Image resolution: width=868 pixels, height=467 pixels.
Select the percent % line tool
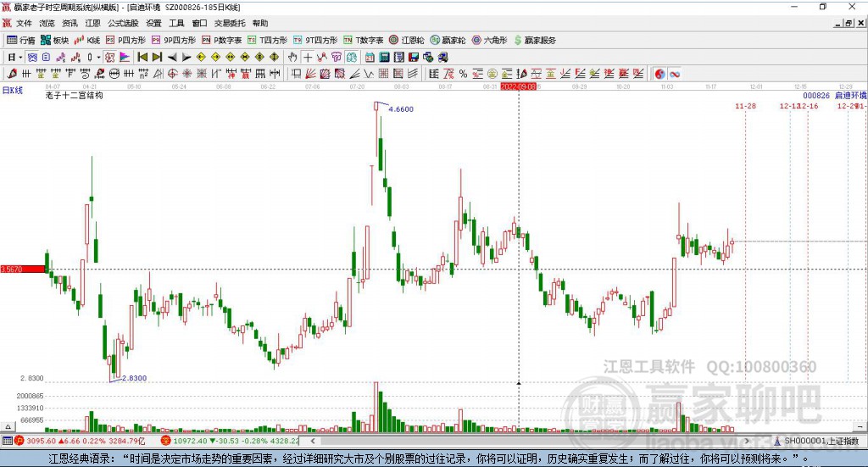(x=463, y=74)
